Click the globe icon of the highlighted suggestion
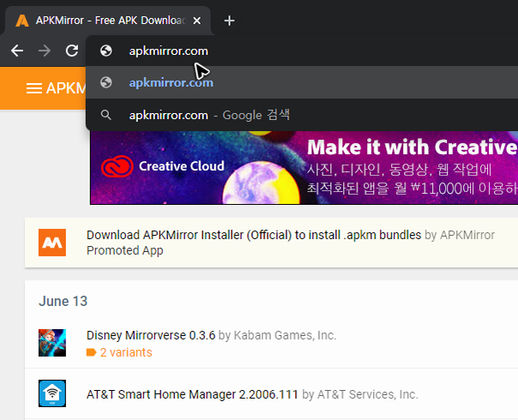The height and width of the screenshot is (420, 518). click(x=106, y=82)
